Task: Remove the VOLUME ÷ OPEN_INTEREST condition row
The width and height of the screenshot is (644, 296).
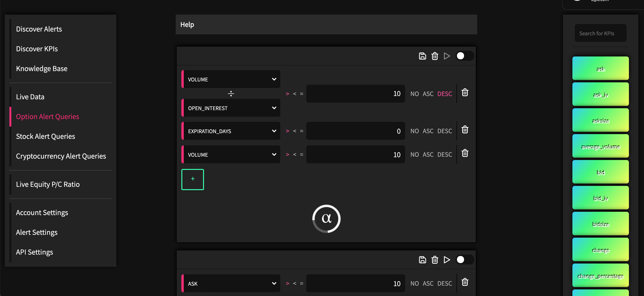Action: [465, 92]
